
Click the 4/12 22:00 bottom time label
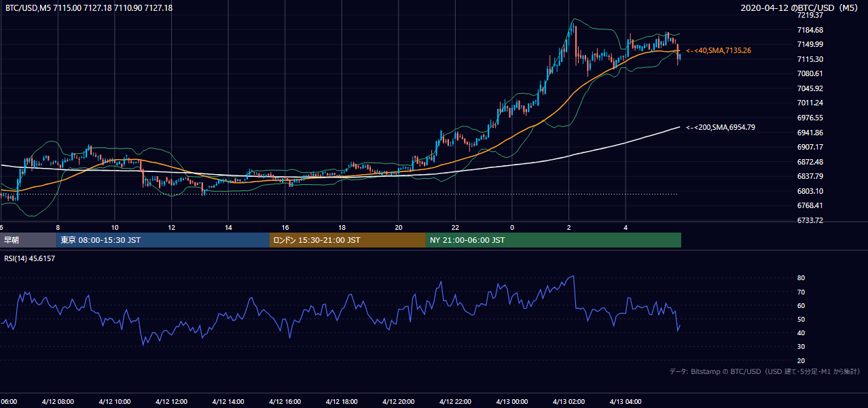click(x=454, y=402)
